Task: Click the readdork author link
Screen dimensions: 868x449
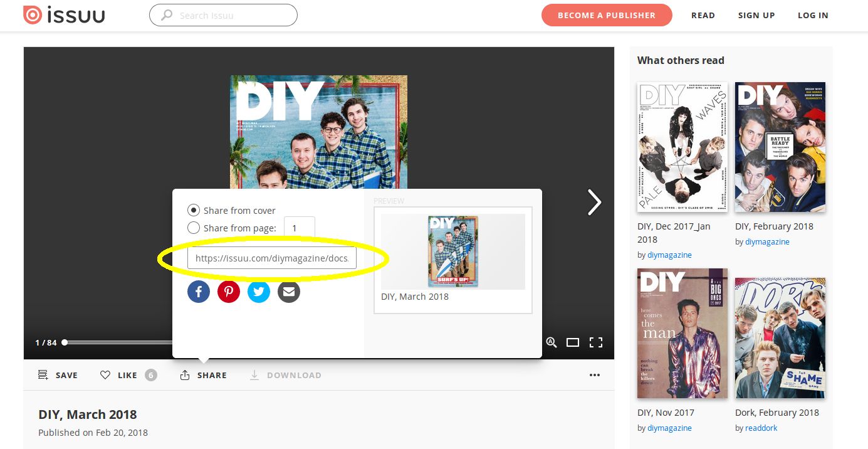Action: (761, 428)
